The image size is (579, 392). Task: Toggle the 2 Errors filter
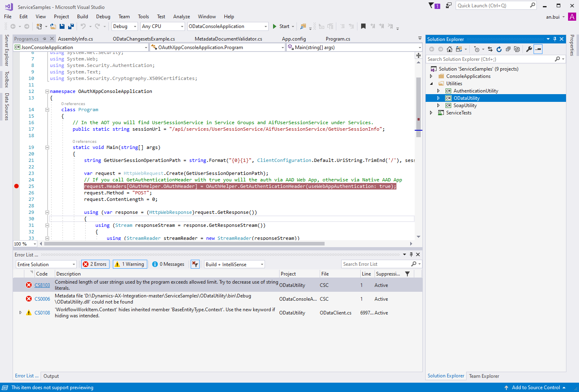96,264
